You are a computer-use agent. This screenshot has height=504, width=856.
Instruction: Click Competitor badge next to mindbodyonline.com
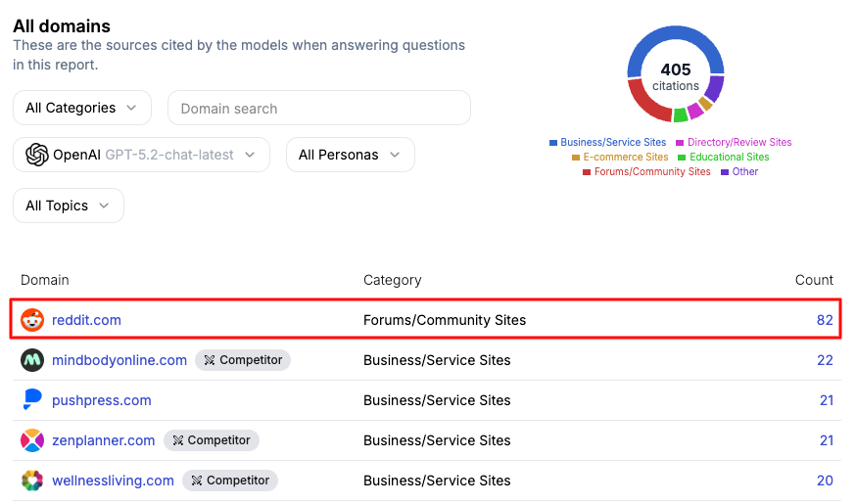pos(243,360)
